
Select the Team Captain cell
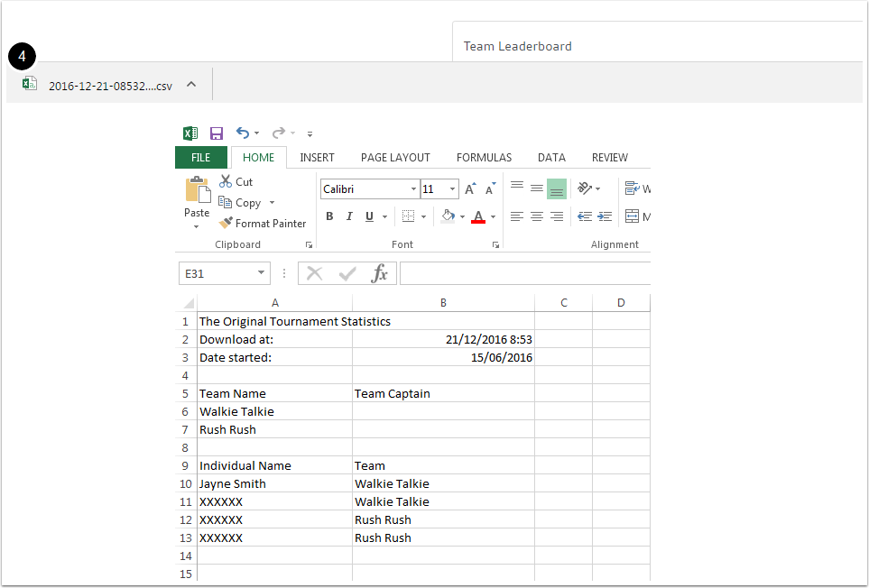(443, 394)
